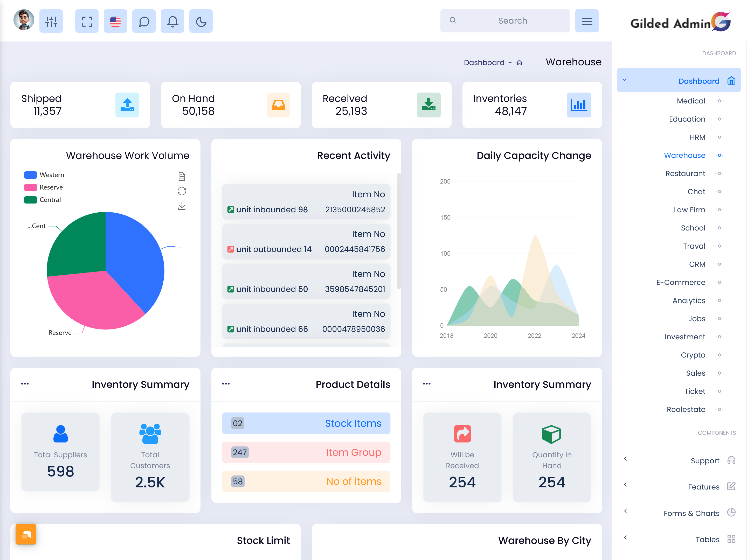Viewport: 747px width, 560px height.
Task: Open three-dot menu of left Inventory Summary
Action: click(25, 384)
